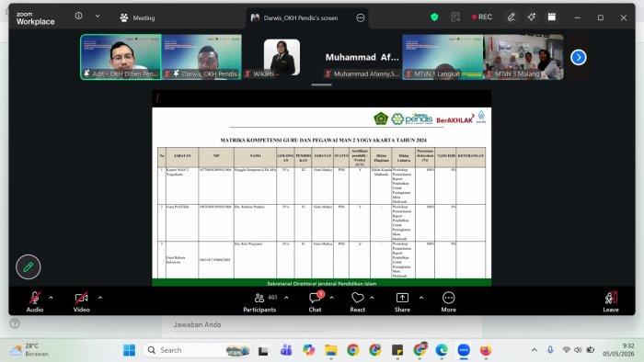
Task: Open the Wi-Fi network tray icon
Action: (x=566, y=350)
